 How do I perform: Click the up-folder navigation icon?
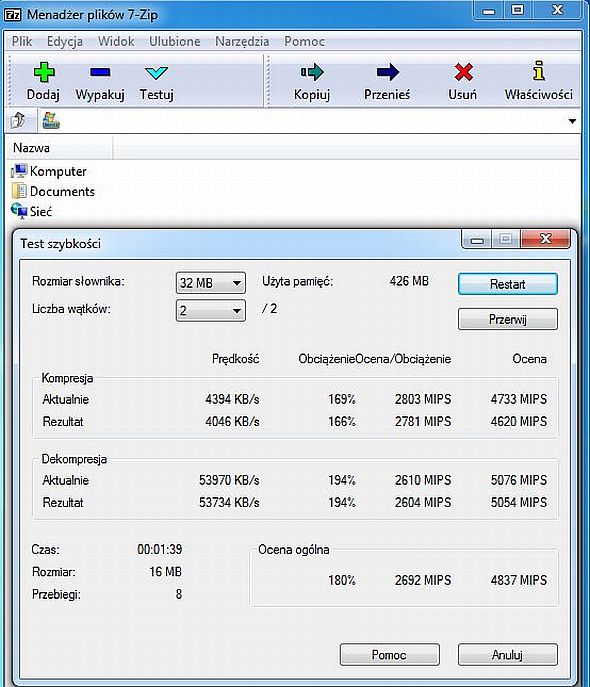click(18, 120)
